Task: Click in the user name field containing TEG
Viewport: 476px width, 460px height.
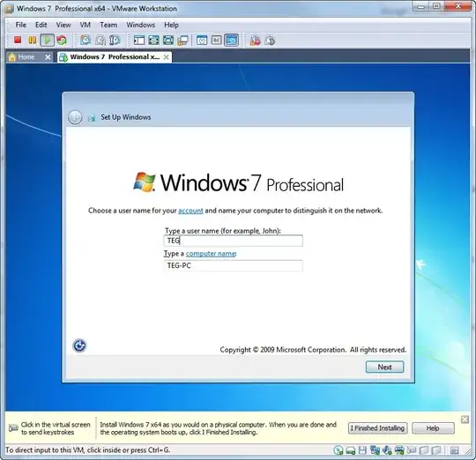Action: pyautogui.click(x=233, y=241)
